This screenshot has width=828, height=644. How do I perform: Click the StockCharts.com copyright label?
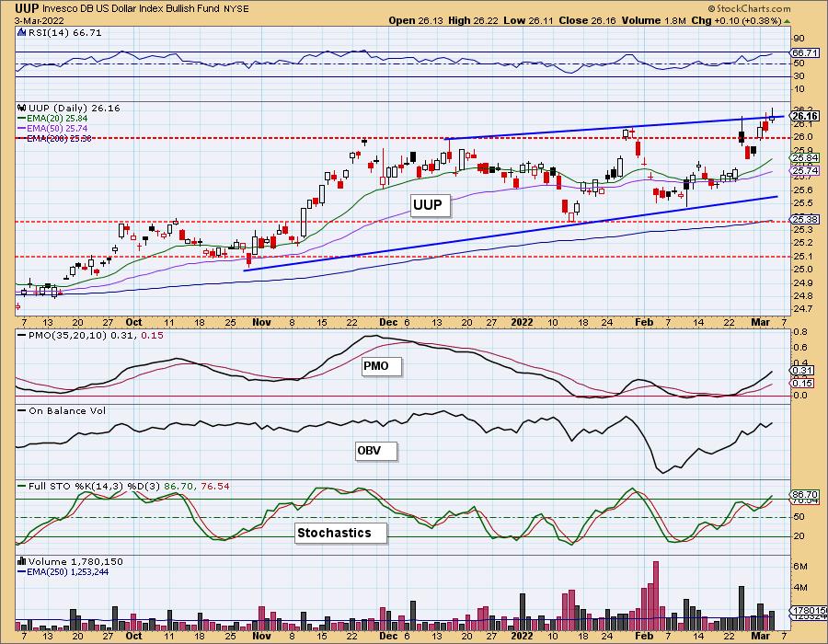point(749,8)
